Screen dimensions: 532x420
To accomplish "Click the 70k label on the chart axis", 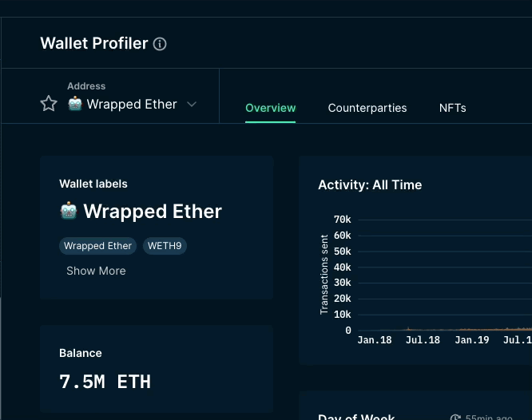I will (x=343, y=220).
